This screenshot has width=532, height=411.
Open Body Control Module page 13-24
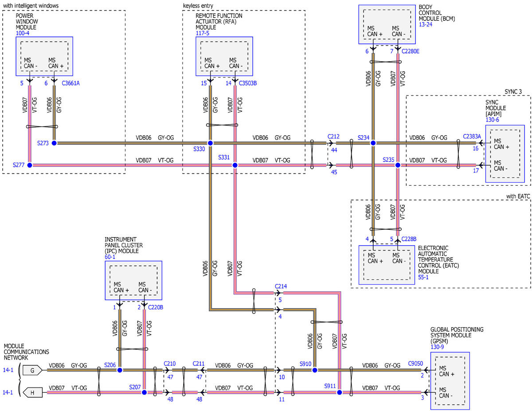pyautogui.click(x=425, y=25)
